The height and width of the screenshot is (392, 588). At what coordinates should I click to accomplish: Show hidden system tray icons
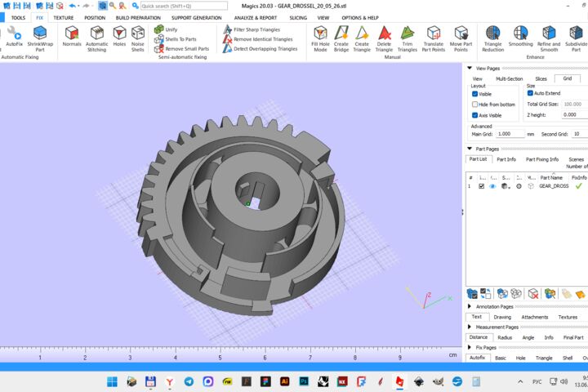[520, 382]
